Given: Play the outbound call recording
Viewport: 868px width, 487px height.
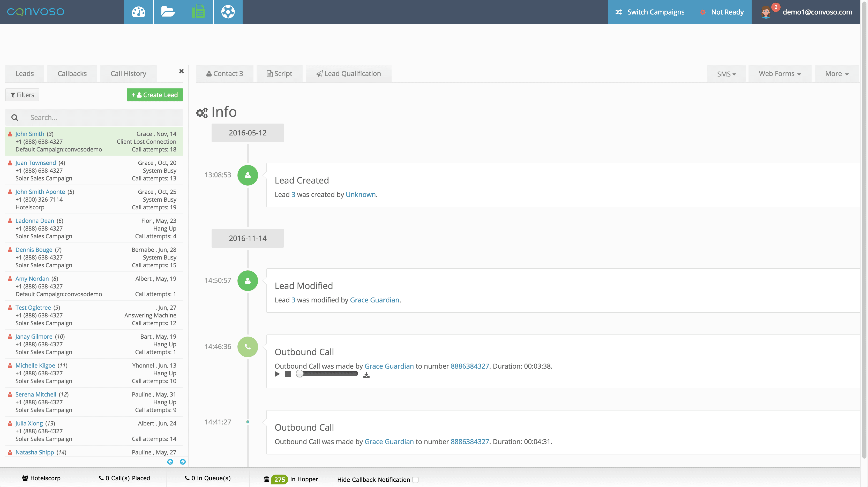Looking at the screenshot, I should pyautogui.click(x=277, y=374).
